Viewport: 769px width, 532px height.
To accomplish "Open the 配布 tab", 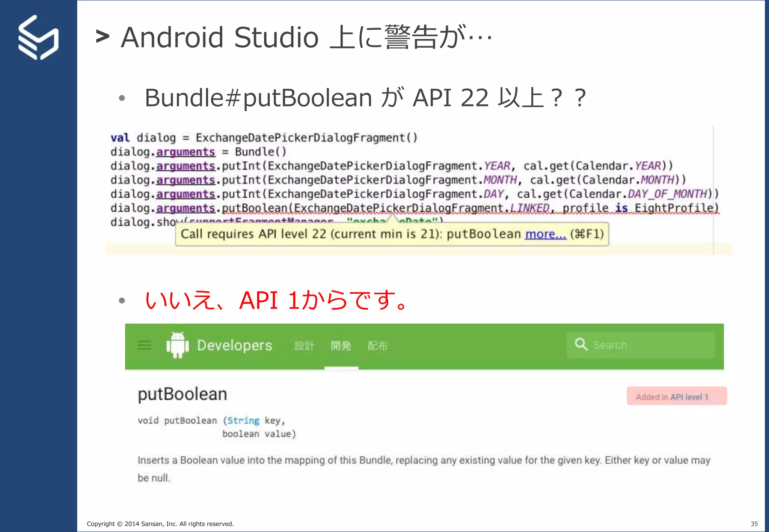I will point(377,346).
